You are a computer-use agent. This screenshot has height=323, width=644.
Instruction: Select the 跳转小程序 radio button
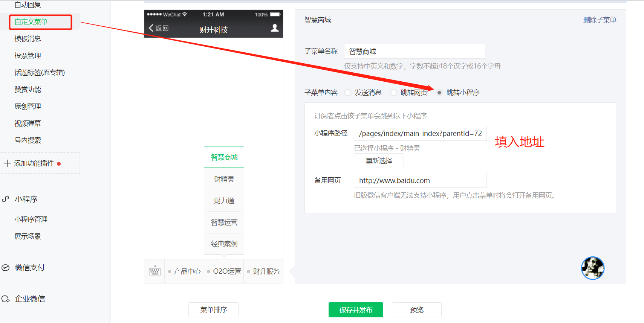click(x=439, y=93)
